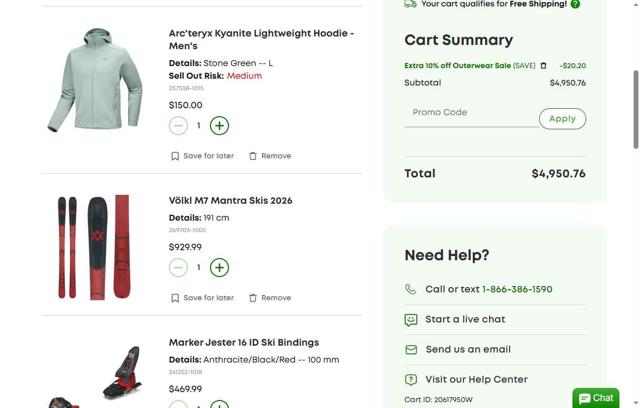Start a live chat
The image size is (640, 408).
[465, 320]
